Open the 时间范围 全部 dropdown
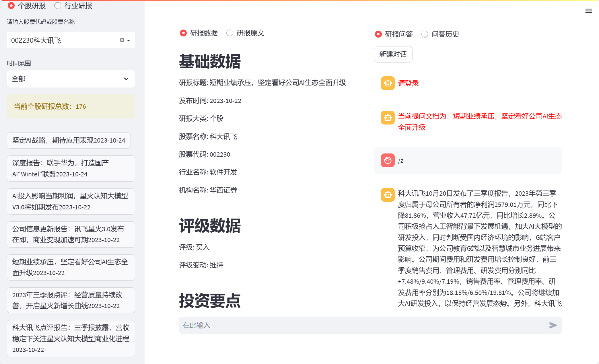The image size is (599, 364). [71, 79]
